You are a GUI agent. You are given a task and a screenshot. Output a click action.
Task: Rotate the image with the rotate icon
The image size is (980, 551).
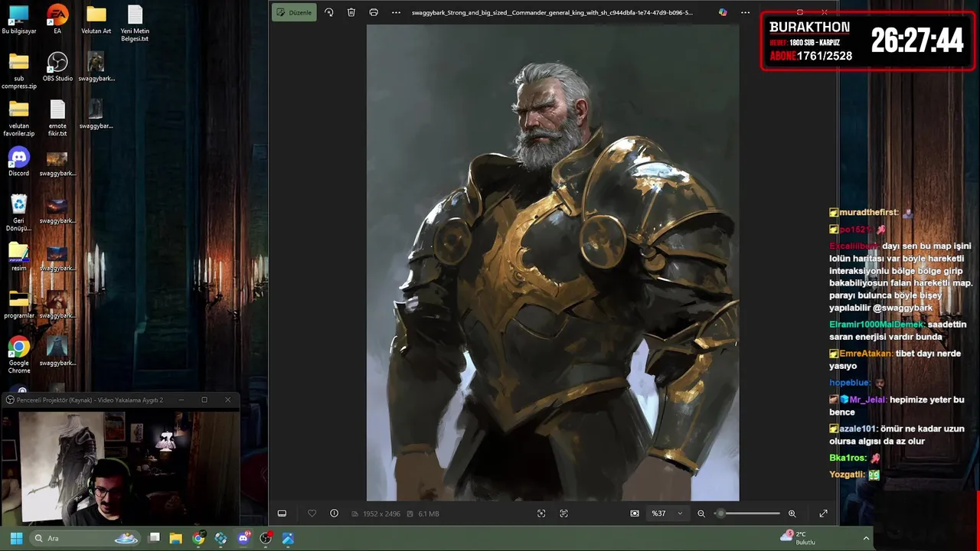(329, 12)
